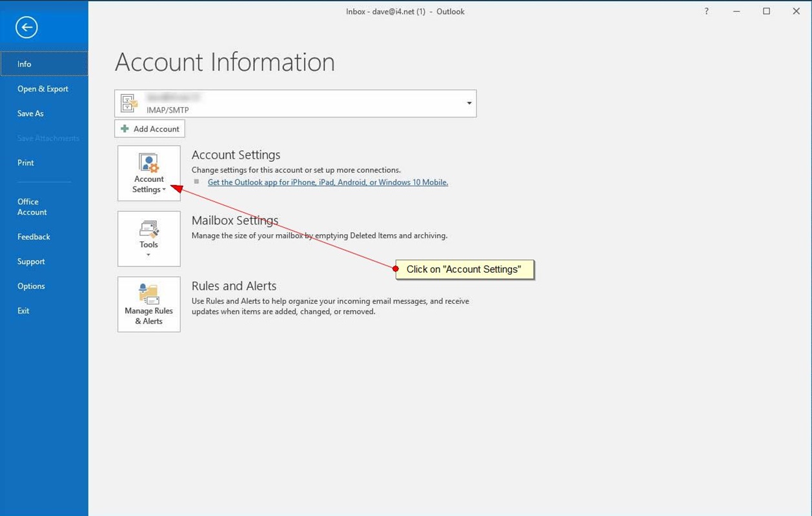Open Office Account page
This screenshot has height=516, width=812.
pyautogui.click(x=44, y=207)
